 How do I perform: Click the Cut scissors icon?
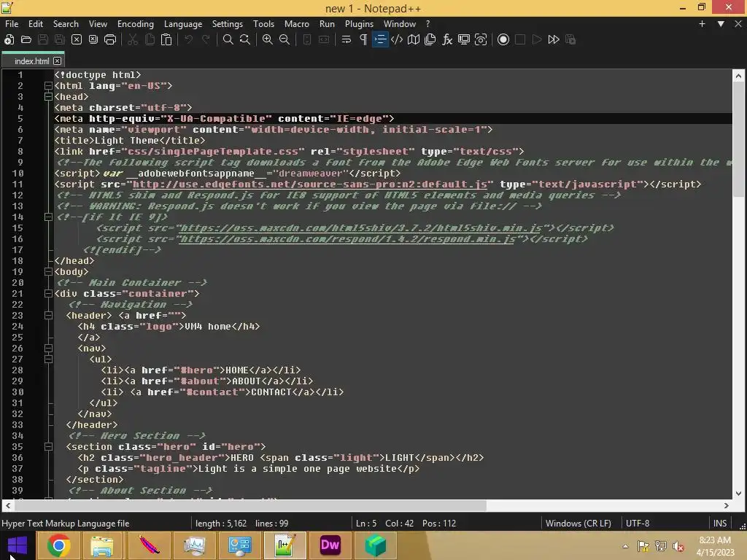[x=133, y=39]
